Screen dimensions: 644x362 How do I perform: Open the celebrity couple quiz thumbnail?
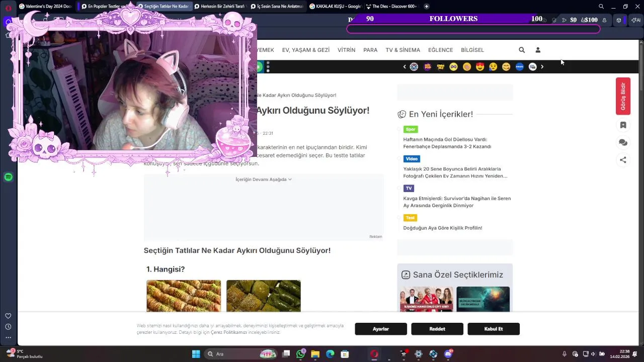coord(427,299)
